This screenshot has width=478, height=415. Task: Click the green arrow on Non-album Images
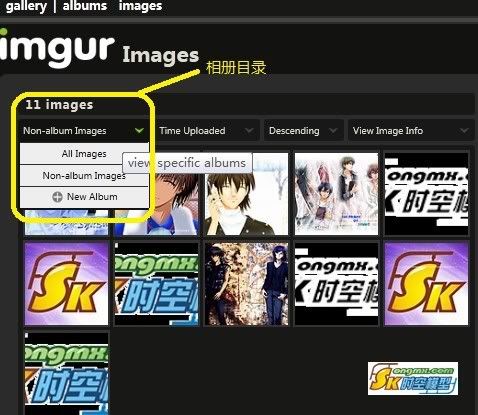point(139,131)
